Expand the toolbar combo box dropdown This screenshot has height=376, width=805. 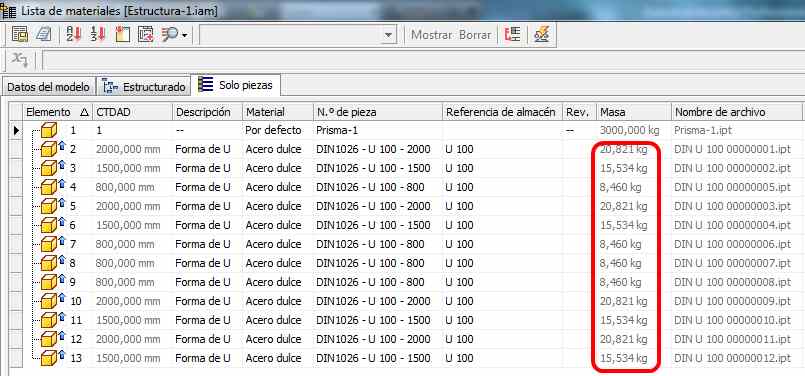click(389, 35)
